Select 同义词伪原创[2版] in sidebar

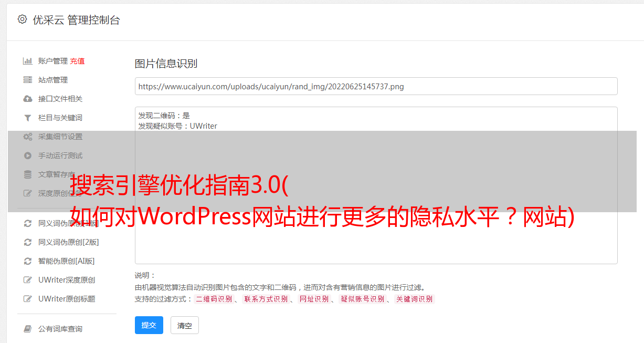pos(69,242)
